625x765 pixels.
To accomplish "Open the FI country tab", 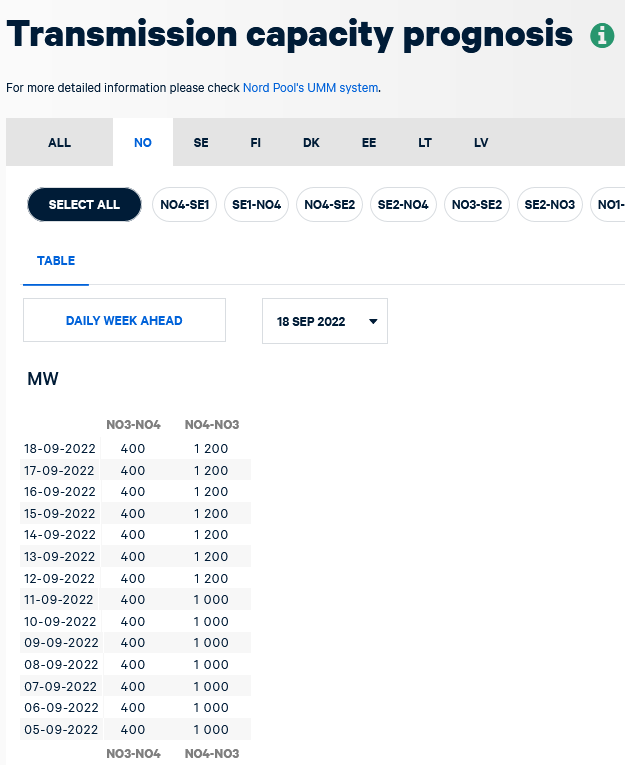I will [256, 142].
